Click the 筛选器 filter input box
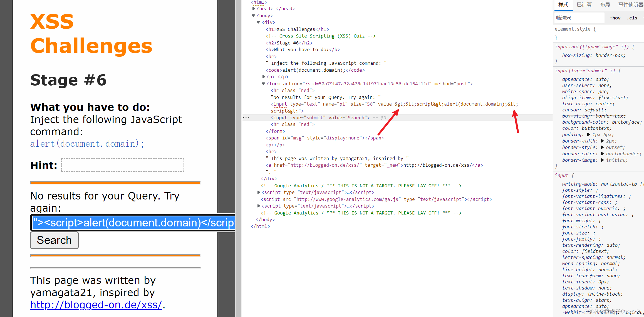Viewport: 644px width, 317px height. click(579, 18)
